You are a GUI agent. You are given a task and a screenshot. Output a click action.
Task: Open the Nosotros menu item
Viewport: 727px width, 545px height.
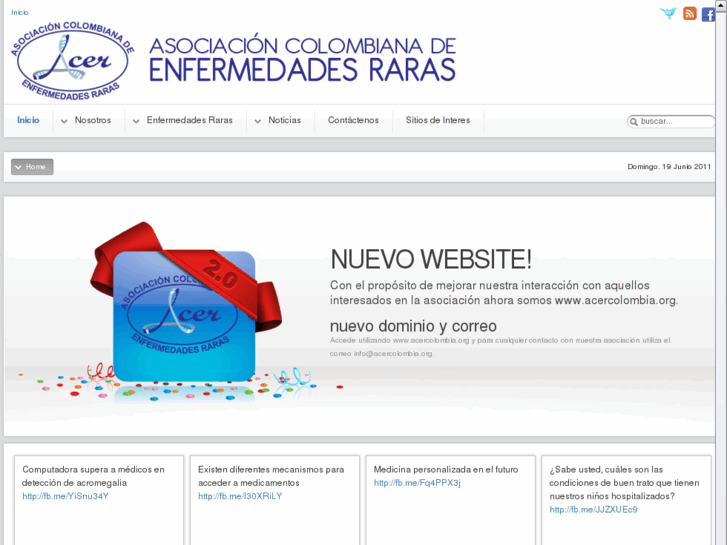[x=93, y=120]
